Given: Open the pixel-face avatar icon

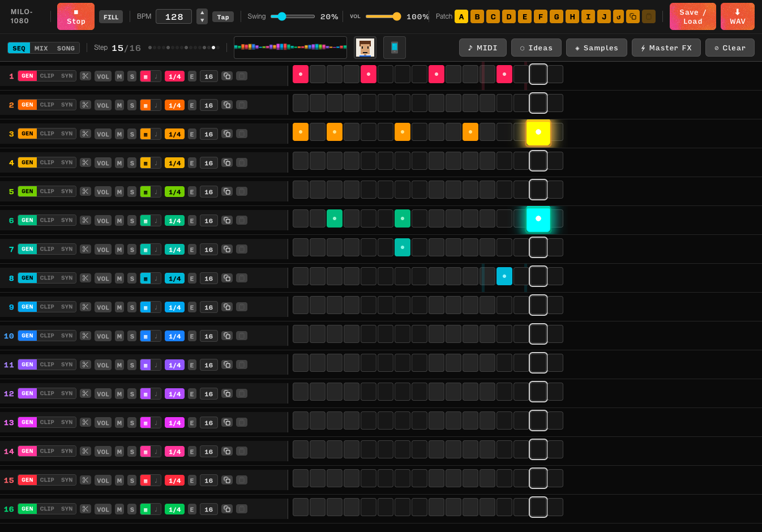Looking at the screenshot, I should pos(365,48).
